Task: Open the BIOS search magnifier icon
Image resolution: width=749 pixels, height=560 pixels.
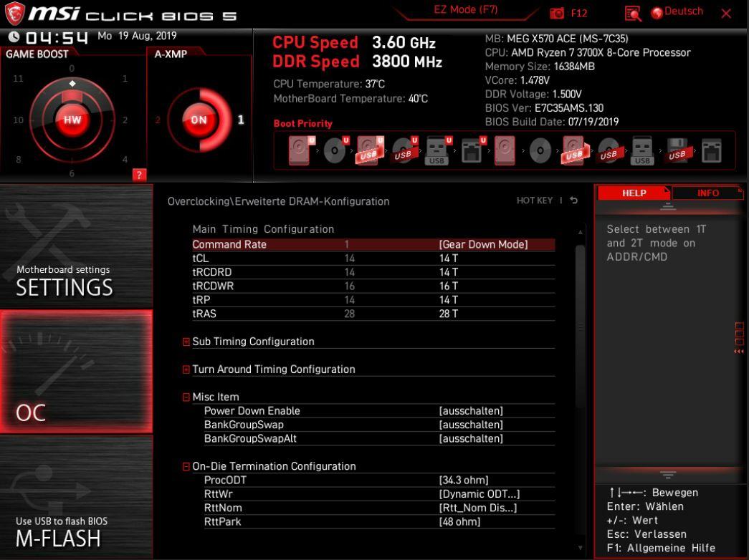Action: (x=633, y=14)
